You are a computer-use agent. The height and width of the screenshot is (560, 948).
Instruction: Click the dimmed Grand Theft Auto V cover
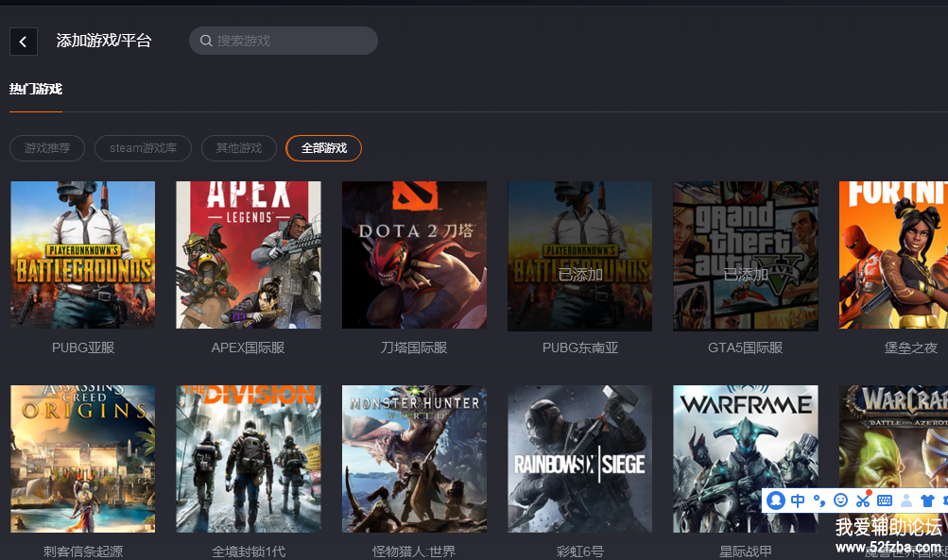(746, 256)
